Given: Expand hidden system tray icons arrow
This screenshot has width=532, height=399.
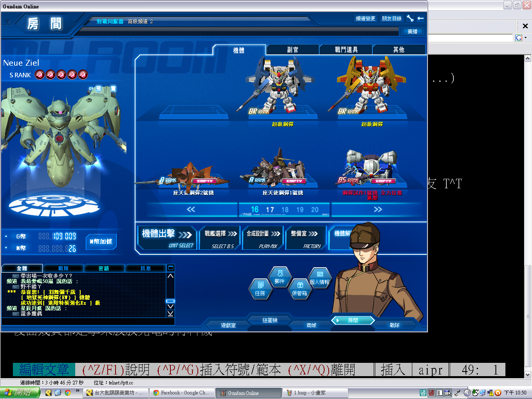Looking at the screenshot, I should pyautogui.click(x=467, y=393).
